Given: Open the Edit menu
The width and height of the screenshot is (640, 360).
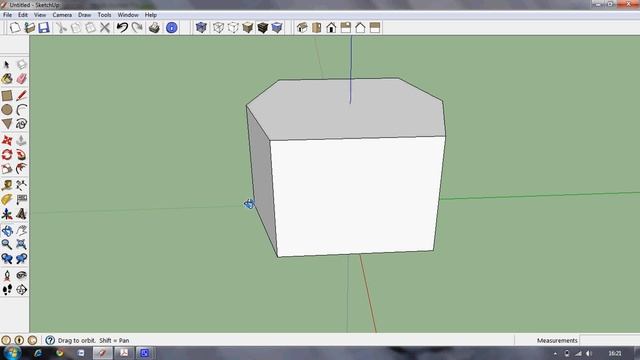Looking at the screenshot, I should click(x=23, y=15).
